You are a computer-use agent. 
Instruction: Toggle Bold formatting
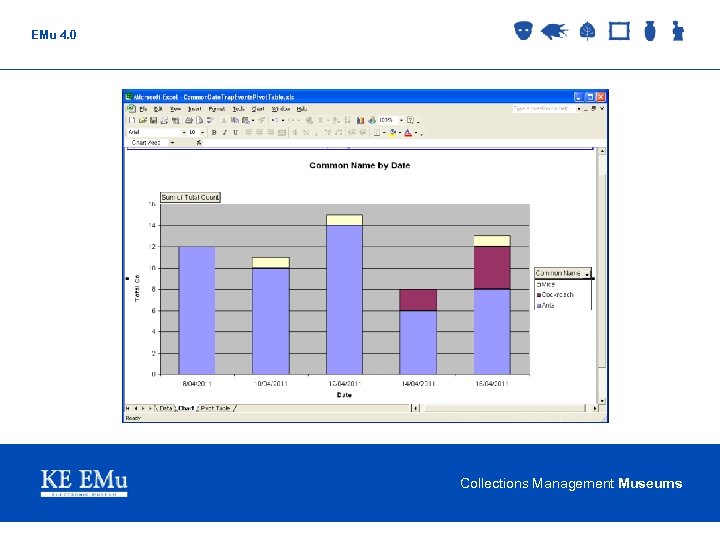pos(214,132)
